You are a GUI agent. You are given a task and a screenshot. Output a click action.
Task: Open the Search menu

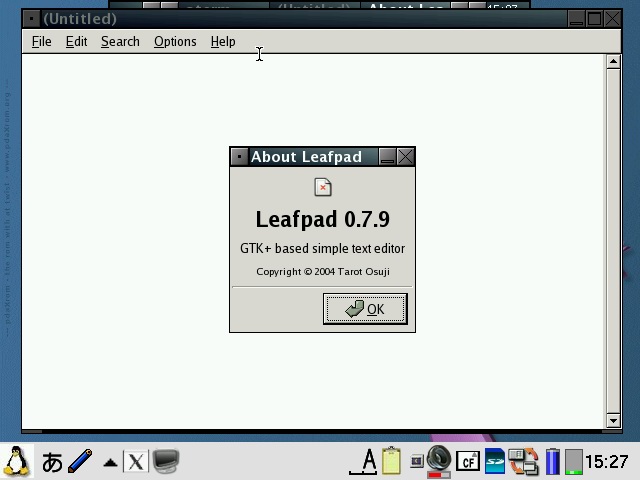[x=120, y=42]
